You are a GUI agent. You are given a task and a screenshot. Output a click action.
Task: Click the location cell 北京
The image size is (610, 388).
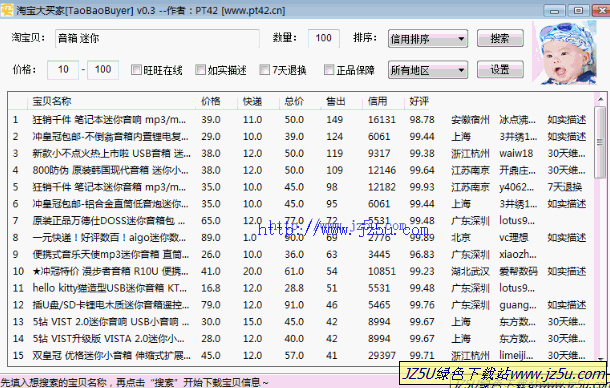coord(461,238)
